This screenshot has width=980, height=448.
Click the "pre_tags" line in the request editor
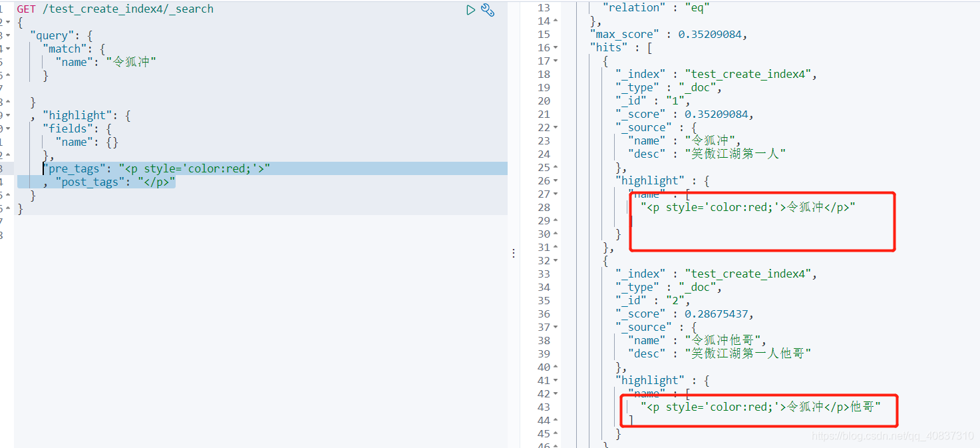click(156, 168)
